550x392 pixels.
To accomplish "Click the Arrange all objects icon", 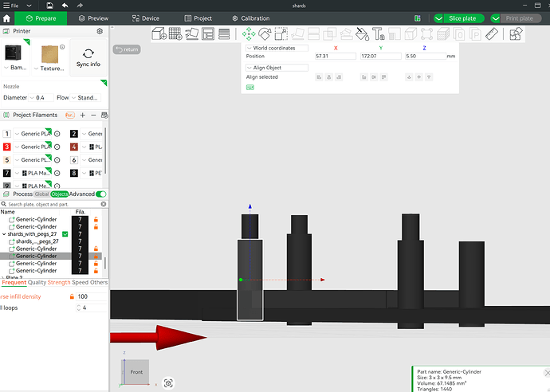I will 208,34.
